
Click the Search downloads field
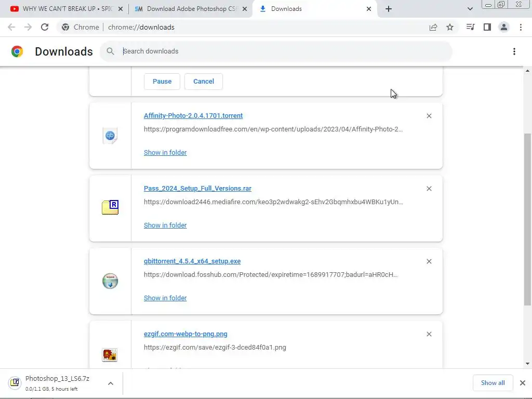pyautogui.click(x=281, y=51)
